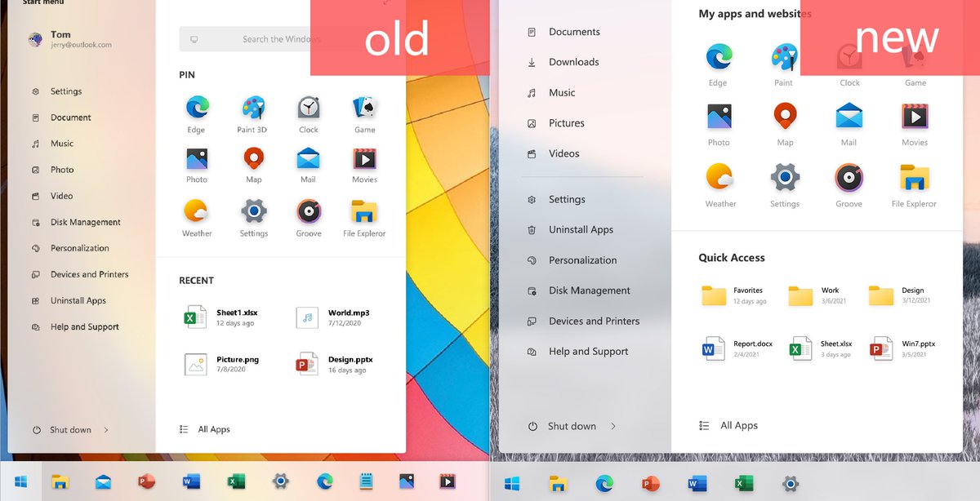Open Report.docx in Quick Access

[737, 348]
